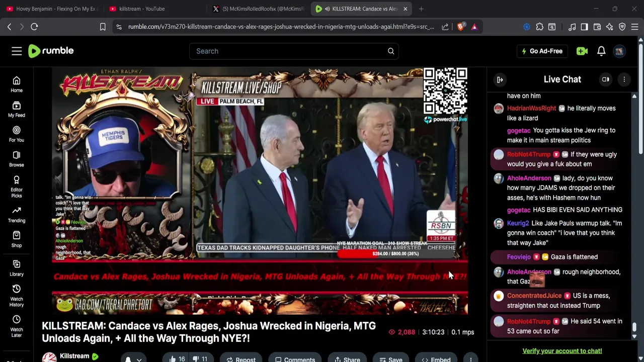The image size is (644, 362).
Task: Open the music note playlist icon
Action: pos(572,27)
